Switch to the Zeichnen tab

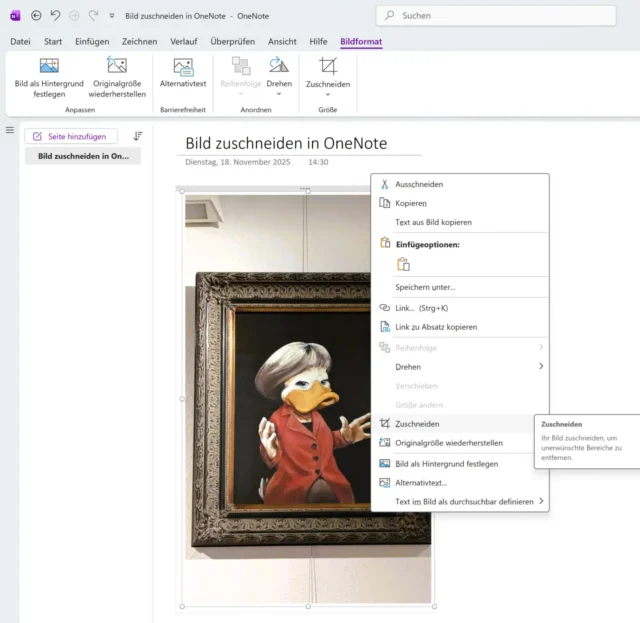[x=139, y=41]
